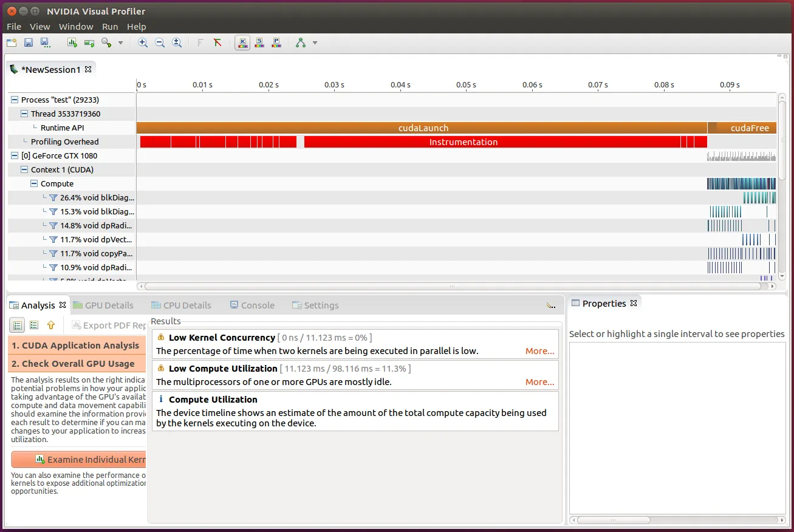Select the Profiling Overhead row
The height and width of the screenshot is (532, 794).
[x=72, y=142]
